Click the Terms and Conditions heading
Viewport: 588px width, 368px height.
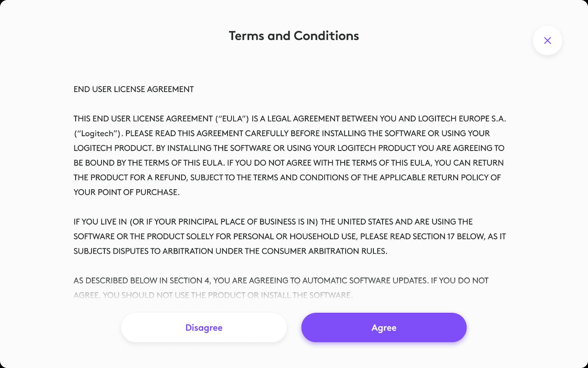[294, 36]
